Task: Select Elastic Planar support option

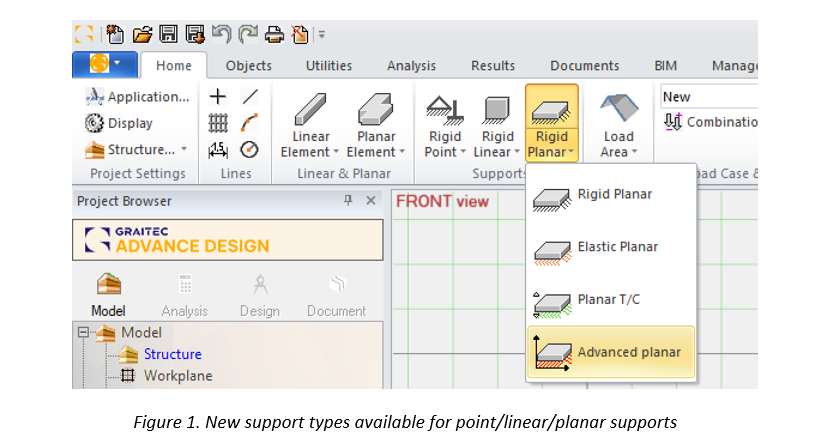Action: coord(610,246)
